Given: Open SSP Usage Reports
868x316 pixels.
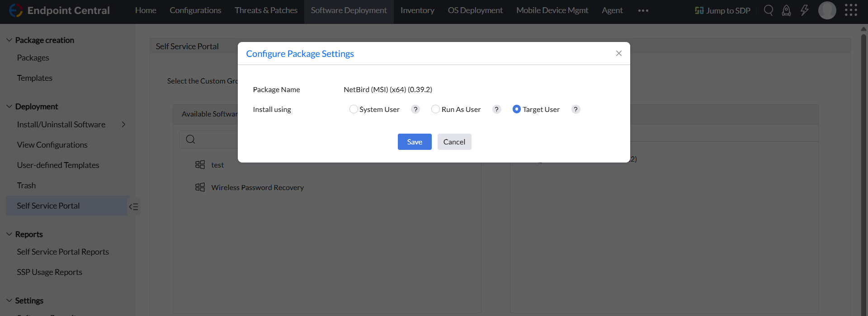Looking at the screenshot, I should (x=49, y=272).
